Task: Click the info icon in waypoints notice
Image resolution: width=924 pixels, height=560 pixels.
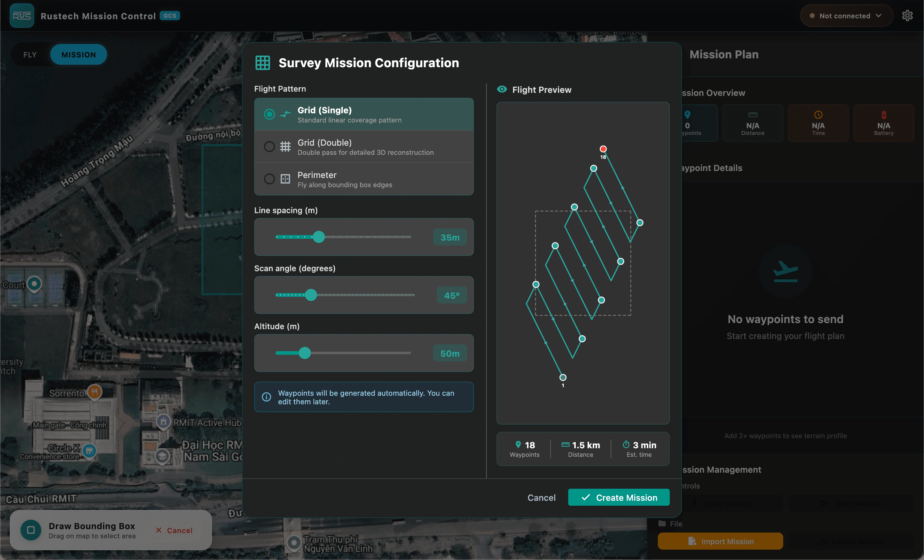Action: coord(266,397)
